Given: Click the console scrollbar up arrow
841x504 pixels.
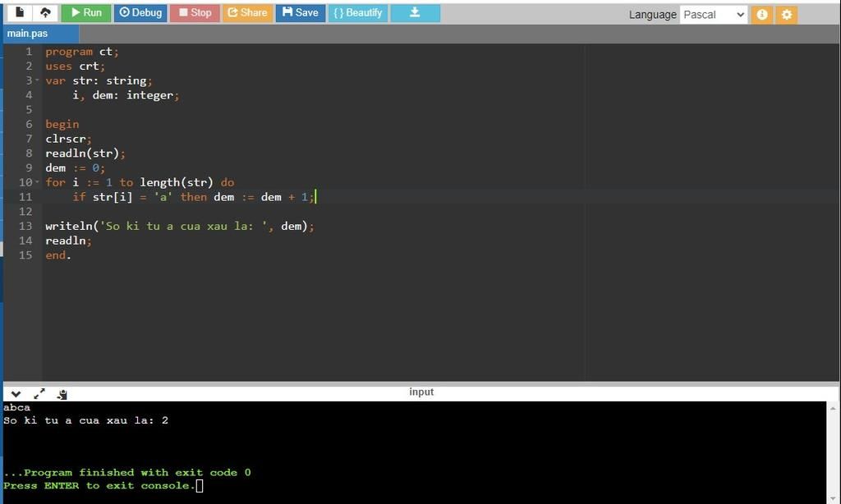Looking at the screenshot, I should click(x=833, y=409).
